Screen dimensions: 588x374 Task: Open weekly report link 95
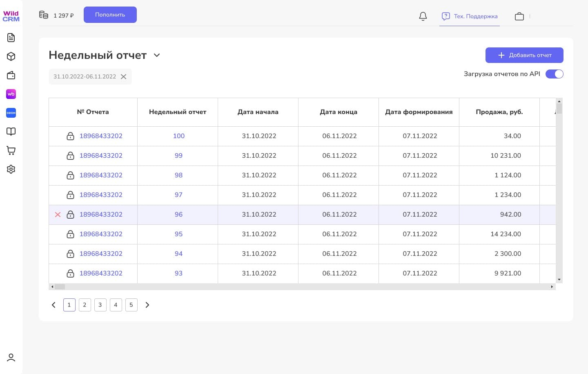(178, 234)
